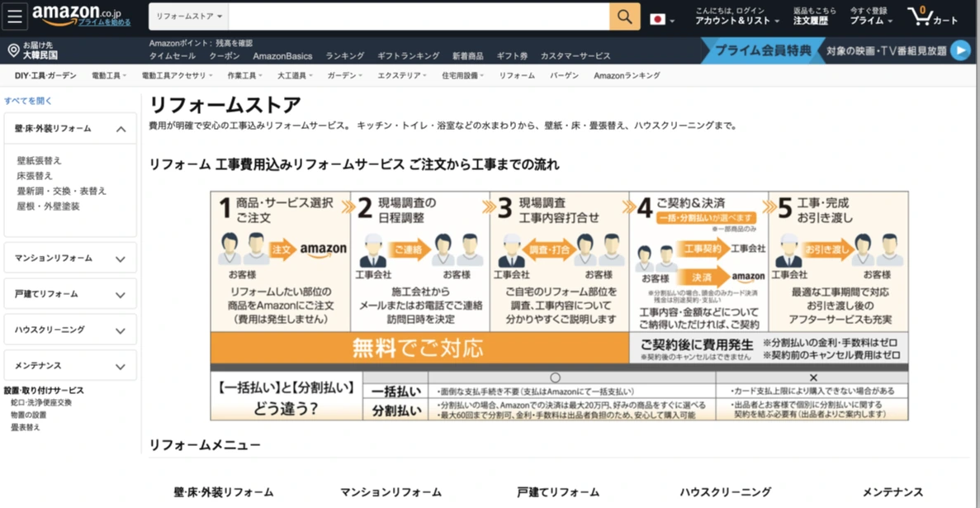The height and width of the screenshot is (508, 980).
Task: Click すべてを開く link in sidebar
Action: [x=28, y=101]
